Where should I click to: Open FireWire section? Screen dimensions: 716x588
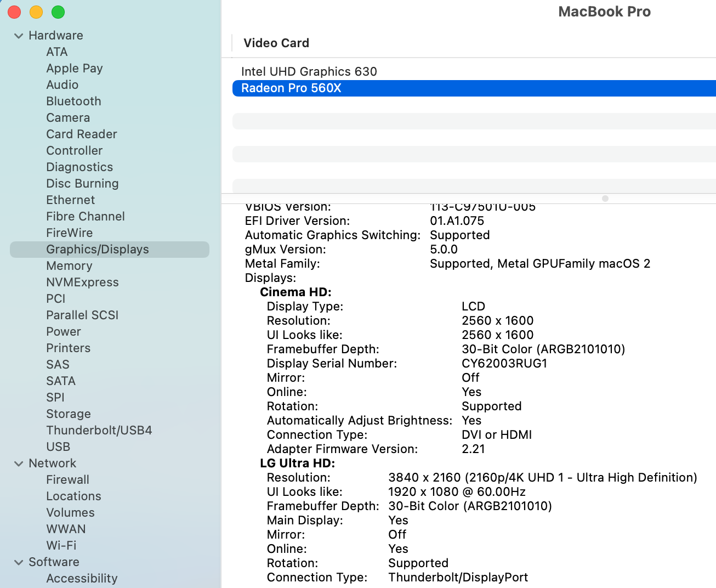[x=70, y=233]
